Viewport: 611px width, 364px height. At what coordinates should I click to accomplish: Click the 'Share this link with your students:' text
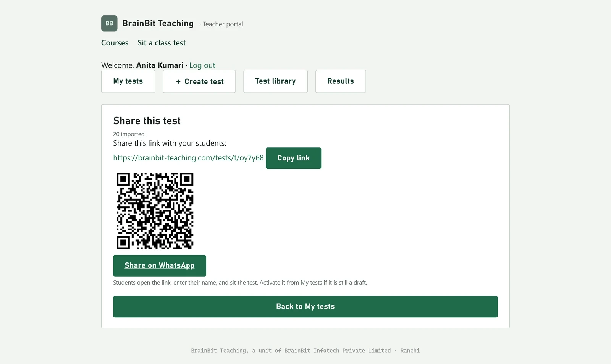pos(170,143)
